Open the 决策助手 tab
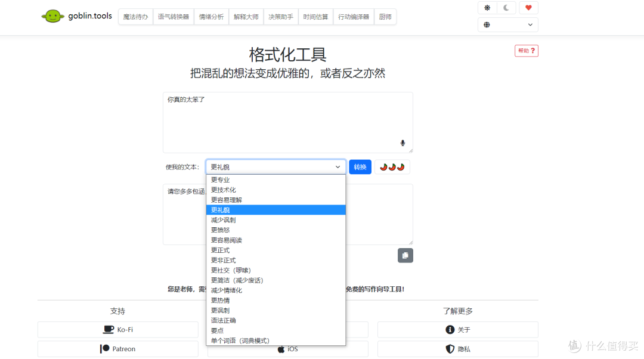The image size is (644, 359). 281,17
